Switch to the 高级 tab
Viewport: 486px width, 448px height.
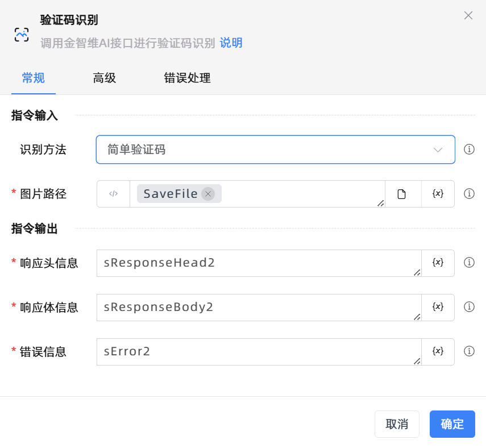click(x=105, y=78)
